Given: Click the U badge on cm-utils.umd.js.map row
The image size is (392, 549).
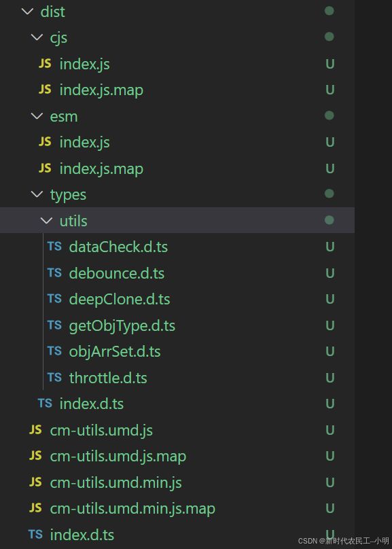Looking at the screenshot, I should coord(330,457).
